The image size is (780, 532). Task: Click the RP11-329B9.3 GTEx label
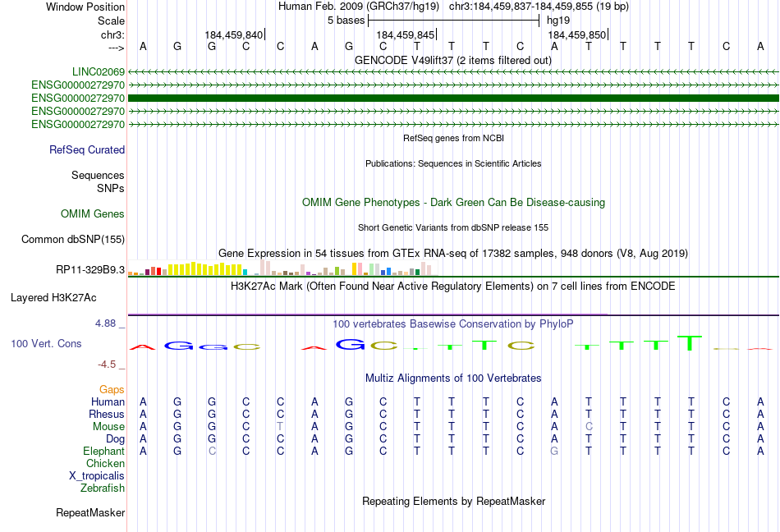(90, 269)
